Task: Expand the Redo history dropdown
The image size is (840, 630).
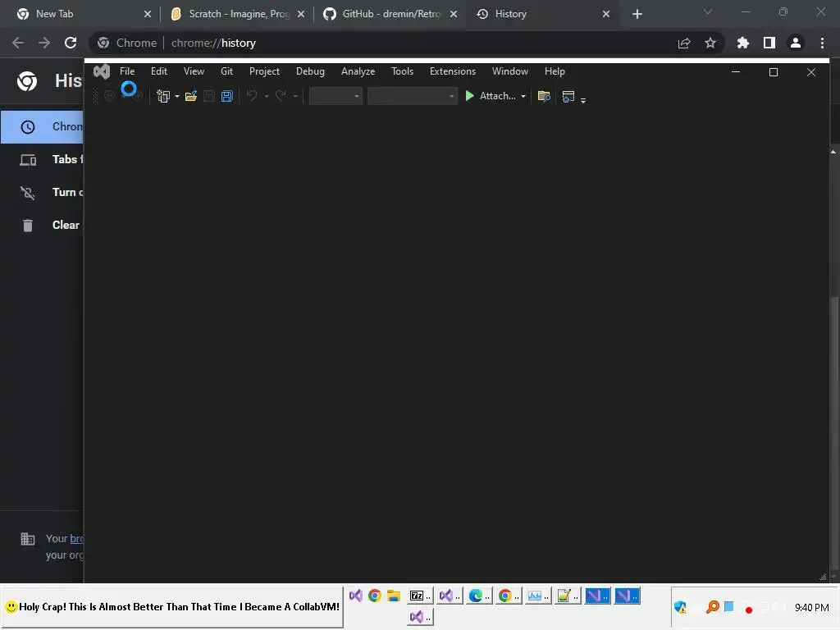Action: tap(295, 97)
